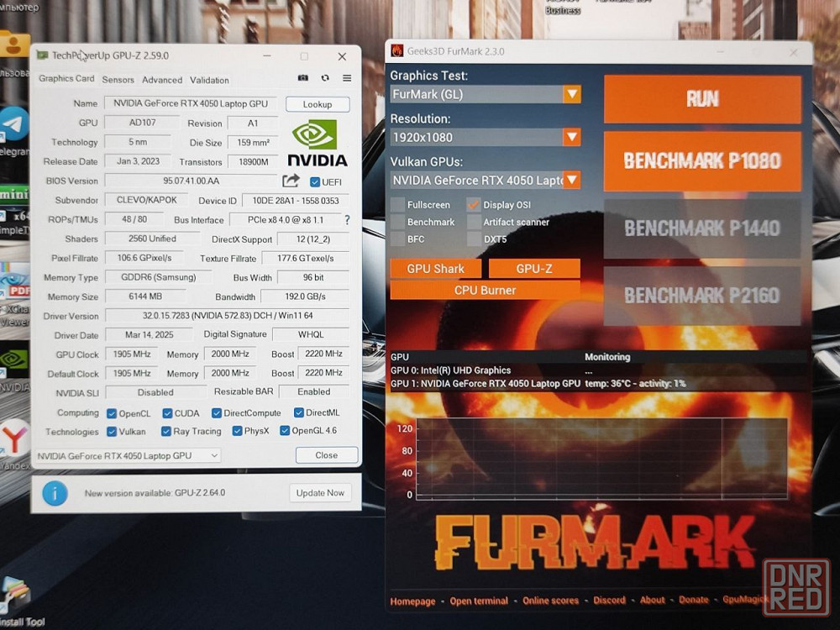Click the BIOS Version field

[192, 181]
